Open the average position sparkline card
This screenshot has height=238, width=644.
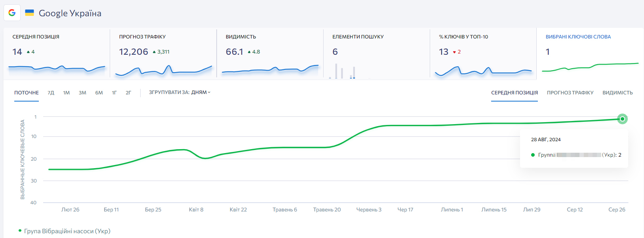tap(57, 54)
